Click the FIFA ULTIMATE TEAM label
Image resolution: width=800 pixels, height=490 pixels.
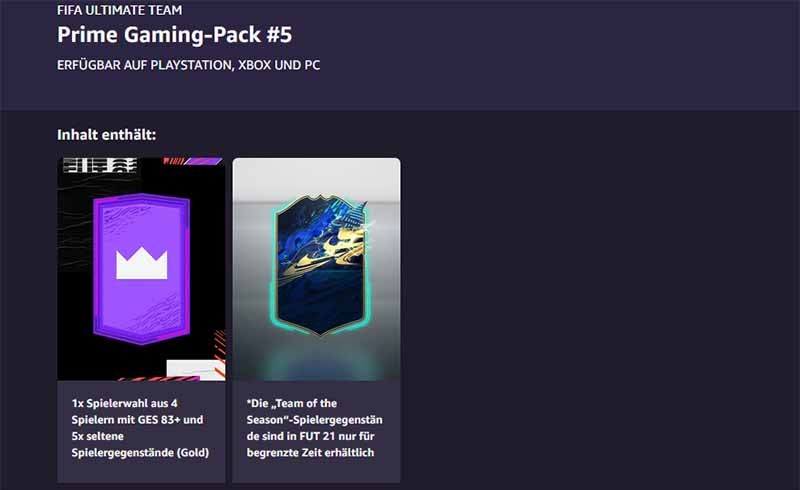point(119,10)
